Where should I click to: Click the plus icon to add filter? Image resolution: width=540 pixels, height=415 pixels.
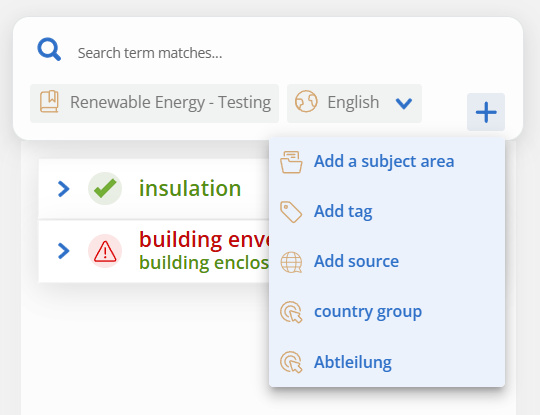(486, 112)
